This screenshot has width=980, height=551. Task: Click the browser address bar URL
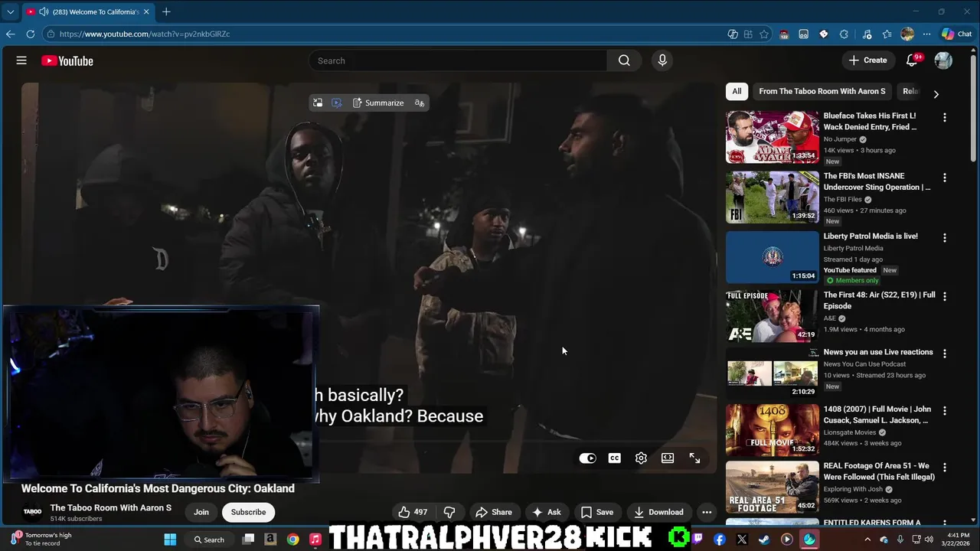click(x=145, y=34)
